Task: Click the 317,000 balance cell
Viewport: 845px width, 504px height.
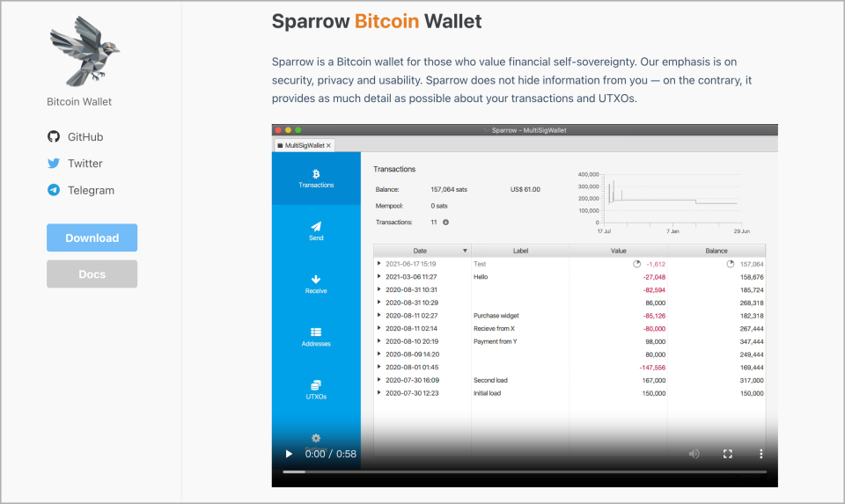Action: coord(752,380)
